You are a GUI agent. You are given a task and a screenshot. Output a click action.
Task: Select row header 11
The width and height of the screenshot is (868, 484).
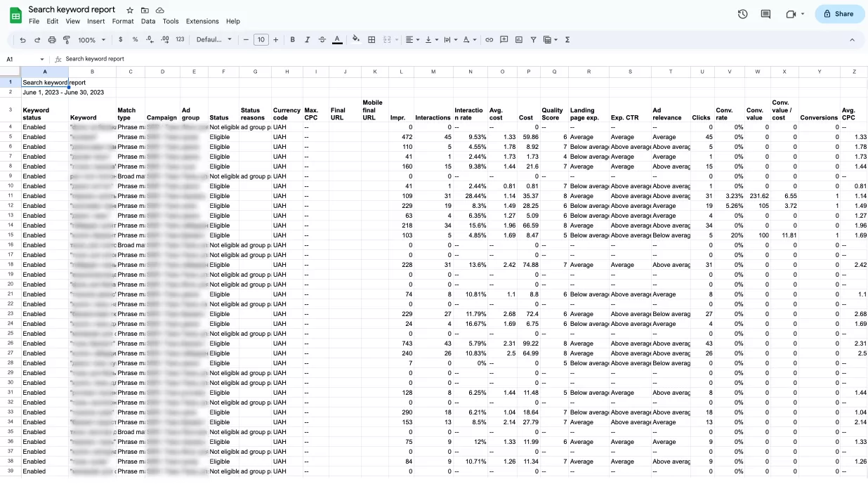click(11, 196)
